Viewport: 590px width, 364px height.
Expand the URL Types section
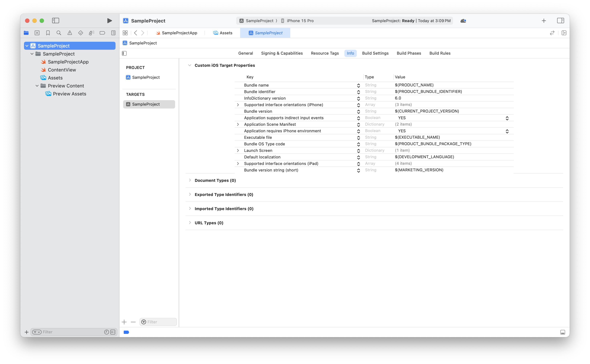point(190,223)
